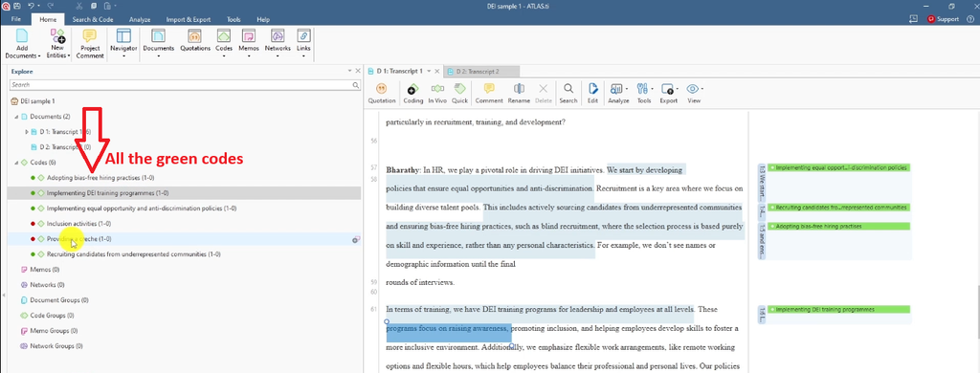
Task: Open the Transcript 1 tab dropdown arrow
Action: click(429, 71)
